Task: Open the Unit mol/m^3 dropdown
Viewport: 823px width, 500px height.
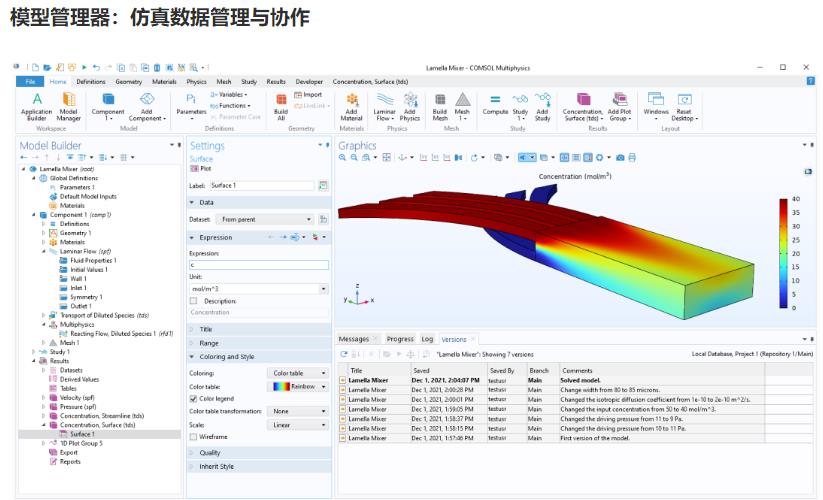Action: (x=259, y=289)
